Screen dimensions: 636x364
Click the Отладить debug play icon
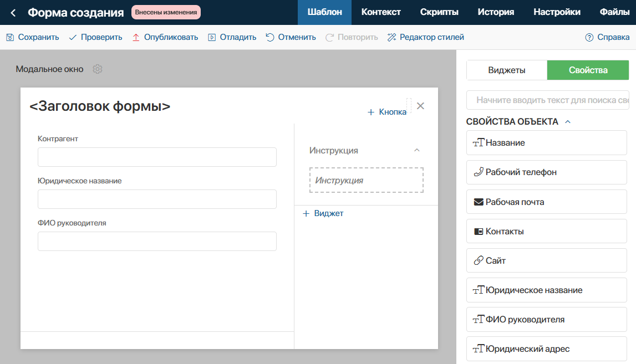212,37
